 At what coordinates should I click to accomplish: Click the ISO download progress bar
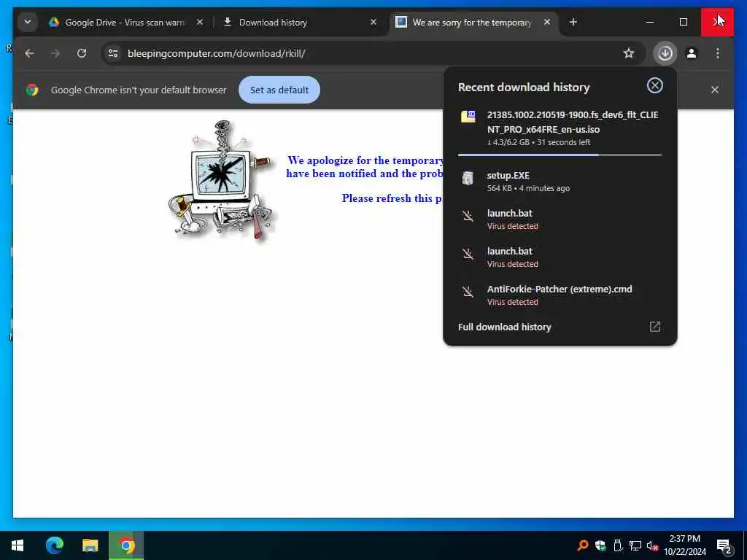[x=560, y=155]
